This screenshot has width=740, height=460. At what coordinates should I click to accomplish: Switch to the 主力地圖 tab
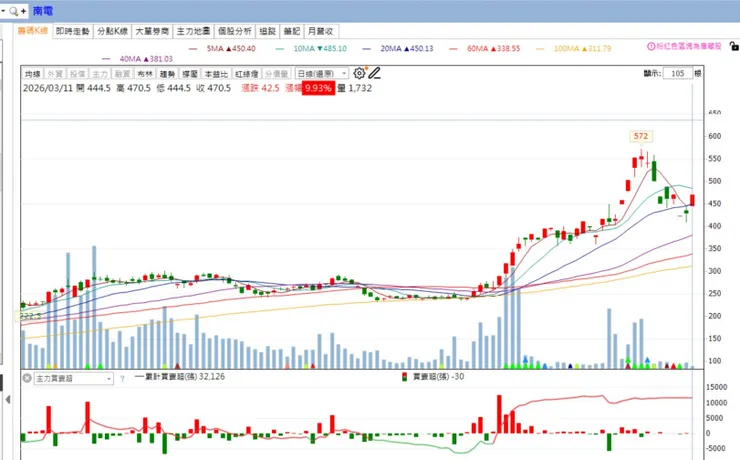pyautogui.click(x=193, y=31)
